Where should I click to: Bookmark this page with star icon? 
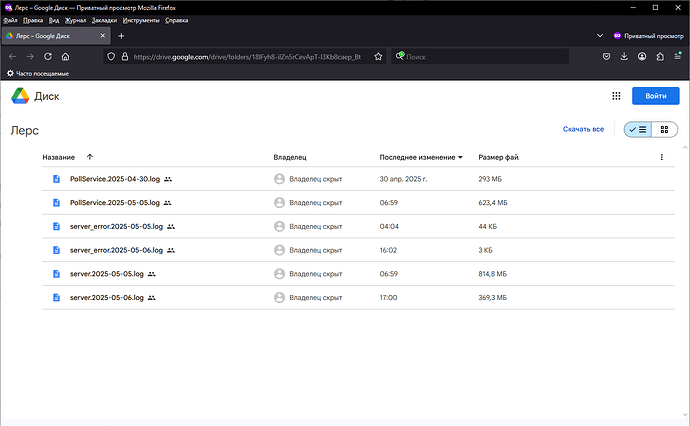coord(378,56)
